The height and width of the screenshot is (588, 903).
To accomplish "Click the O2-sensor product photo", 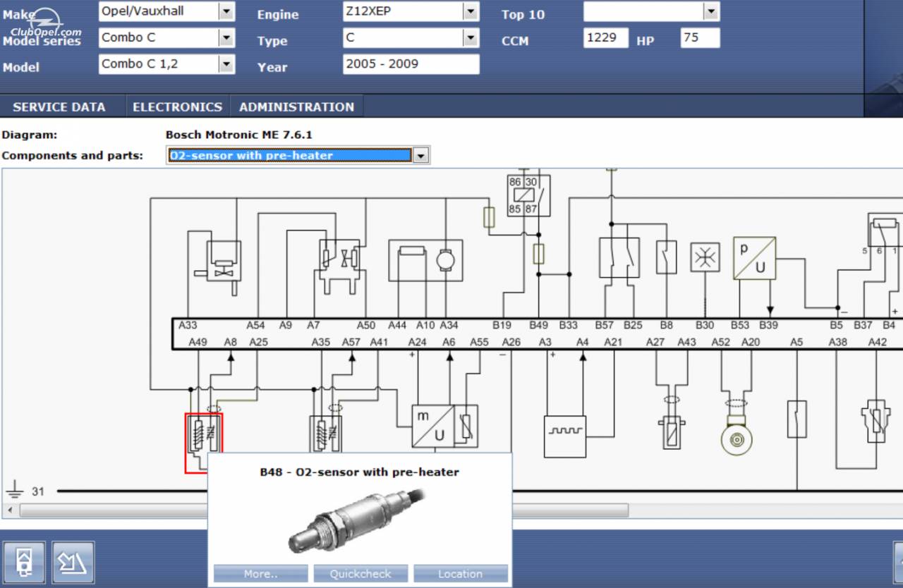I will coord(357,522).
